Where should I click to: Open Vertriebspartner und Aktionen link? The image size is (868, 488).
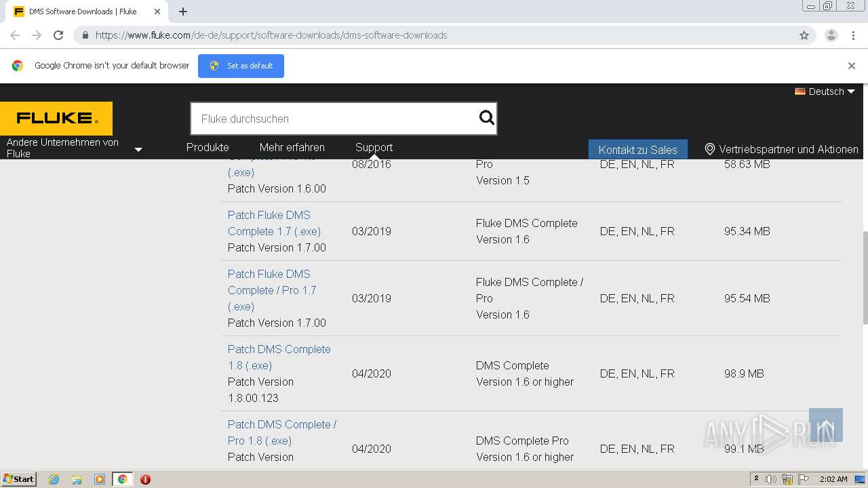point(789,149)
